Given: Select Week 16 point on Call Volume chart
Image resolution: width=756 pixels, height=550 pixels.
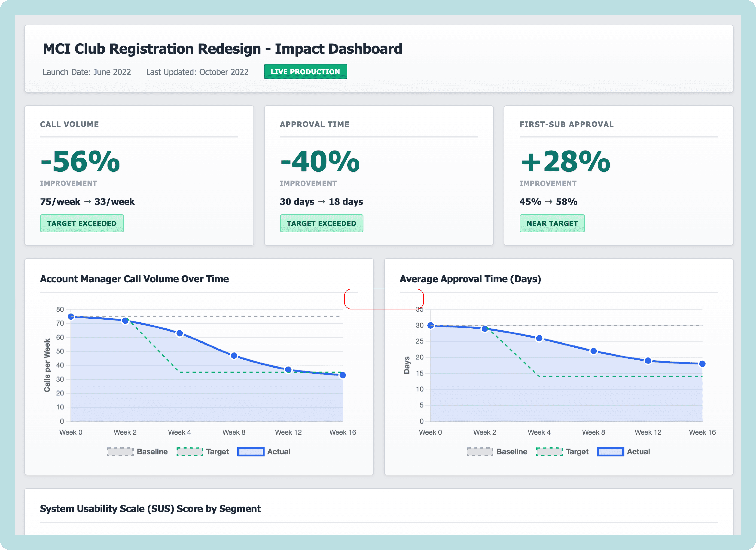Looking at the screenshot, I should 343,375.
